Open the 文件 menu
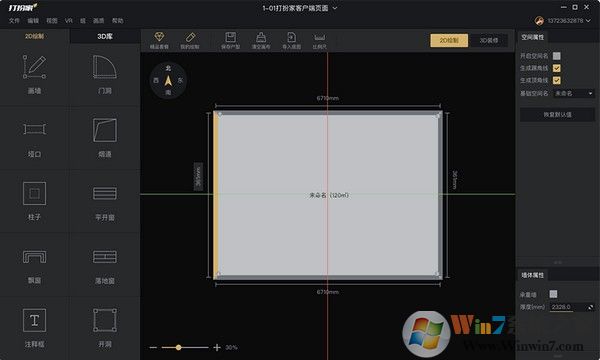Viewport: 600px width, 360px height. tap(14, 21)
